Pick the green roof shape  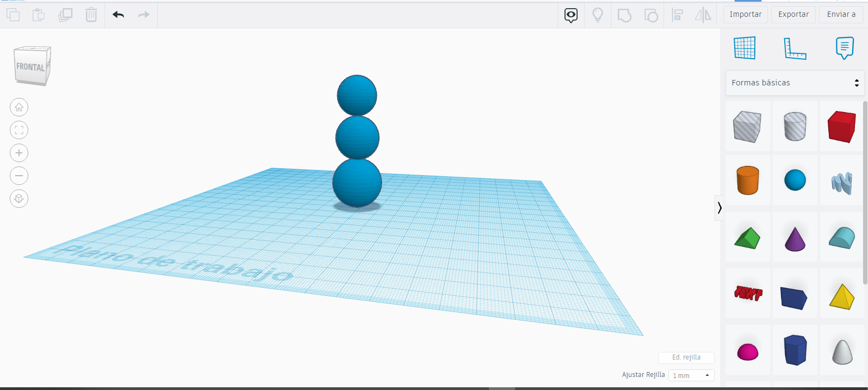pyautogui.click(x=747, y=238)
